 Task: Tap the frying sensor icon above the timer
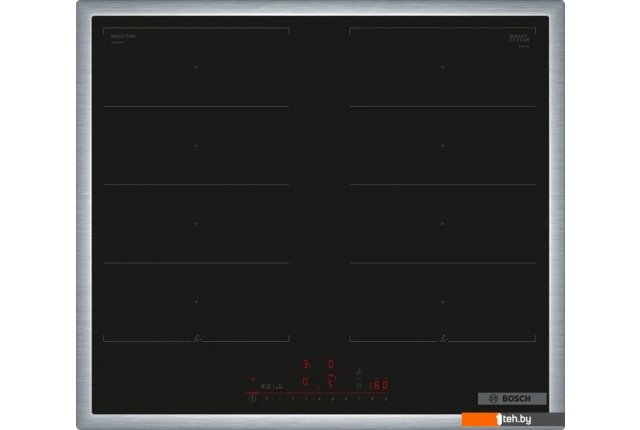[360, 371]
